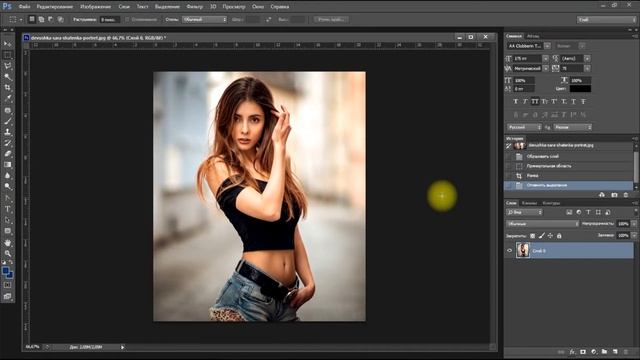The height and width of the screenshot is (360, 640).
Task: Create new group folder icon in Layers
Action: [x=604, y=351]
